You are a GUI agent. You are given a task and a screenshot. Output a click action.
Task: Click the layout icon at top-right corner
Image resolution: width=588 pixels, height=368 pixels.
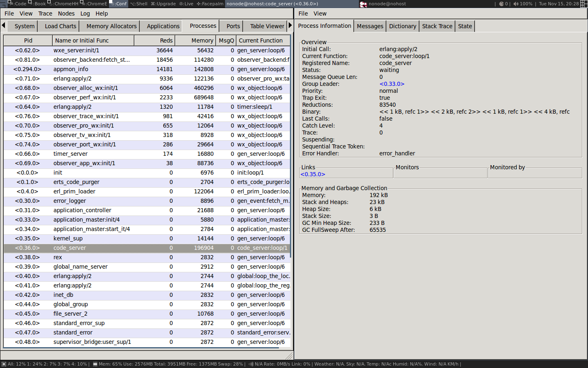tap(584, 4)
